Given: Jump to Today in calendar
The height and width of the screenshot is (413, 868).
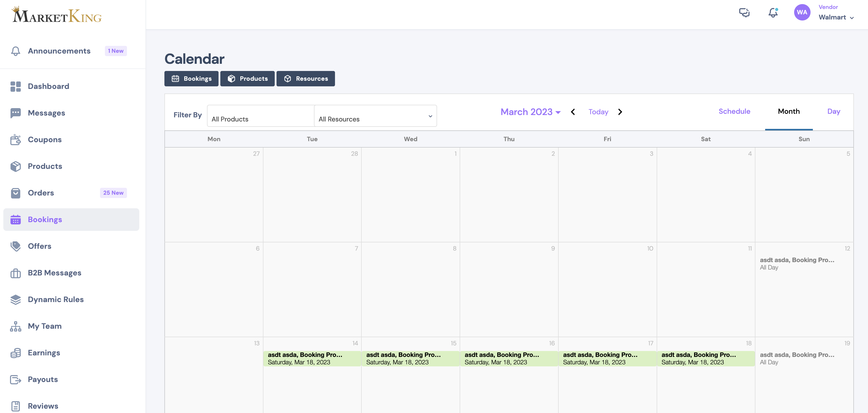Looking at the screenshot, I should [x=598, y=112].
